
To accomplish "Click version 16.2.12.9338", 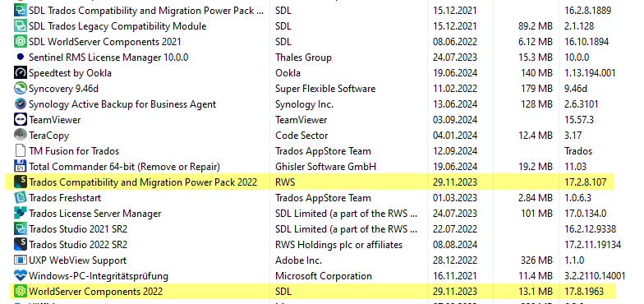I will tap(590, 229).
